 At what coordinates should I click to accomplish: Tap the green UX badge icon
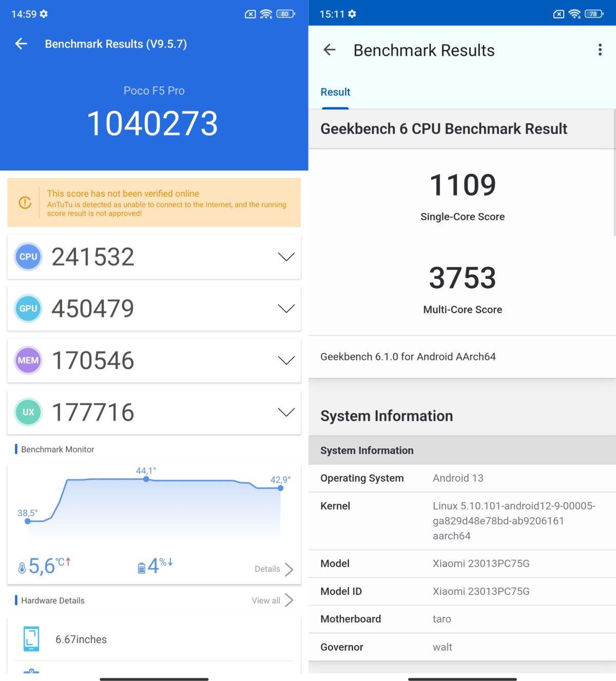pyautogui.click(x=28, y=412)
